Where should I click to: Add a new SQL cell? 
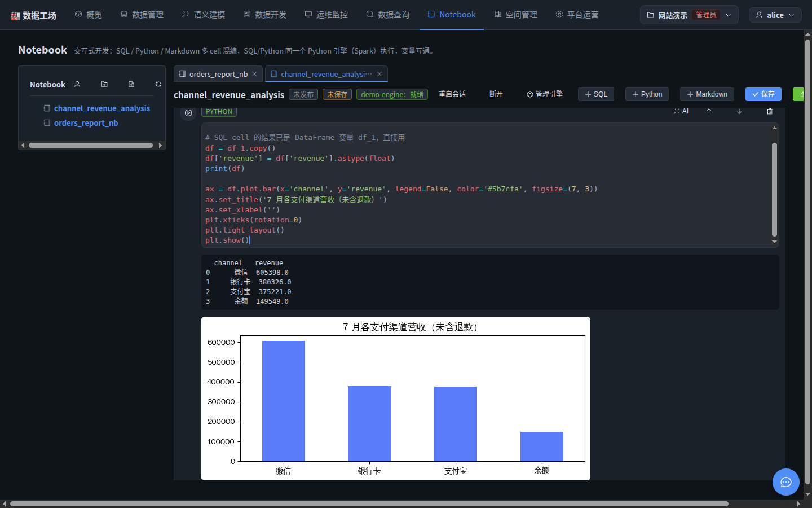pos(596,94)
